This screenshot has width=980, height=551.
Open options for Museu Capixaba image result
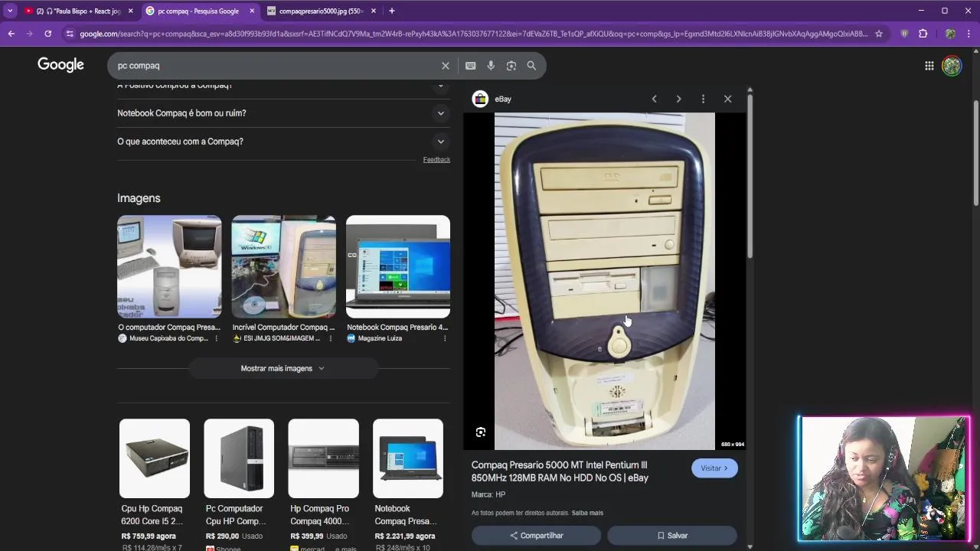[x=216, y=338]
